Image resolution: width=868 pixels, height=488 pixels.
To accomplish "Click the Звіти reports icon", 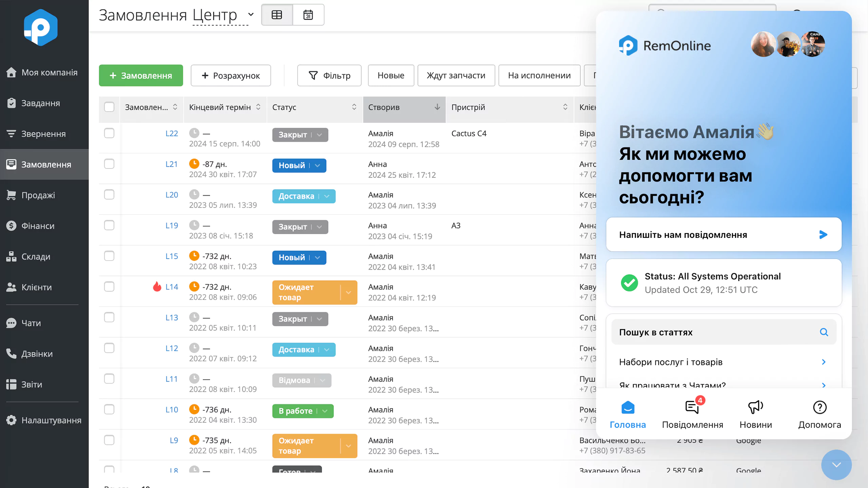I will 11,384.
